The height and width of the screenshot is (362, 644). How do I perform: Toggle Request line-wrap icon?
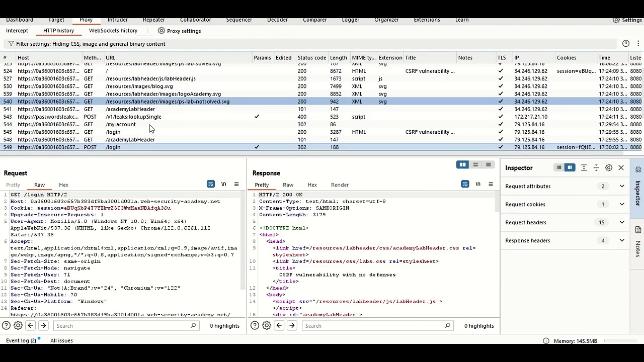(211, 184)
